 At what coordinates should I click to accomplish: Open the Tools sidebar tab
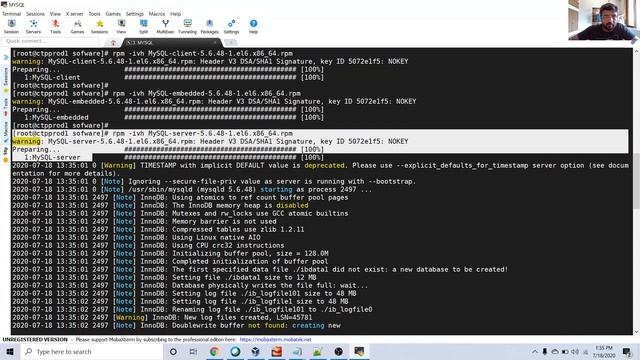[6, 107]
